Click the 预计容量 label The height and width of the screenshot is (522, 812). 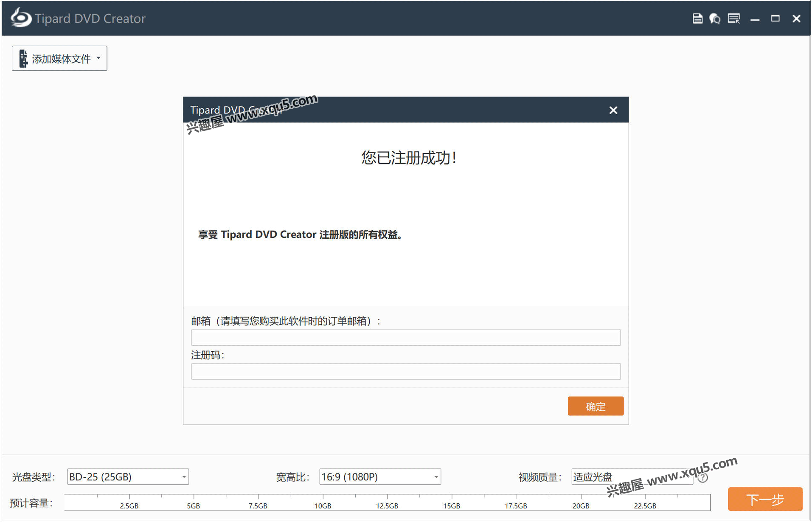pos(31,503)
